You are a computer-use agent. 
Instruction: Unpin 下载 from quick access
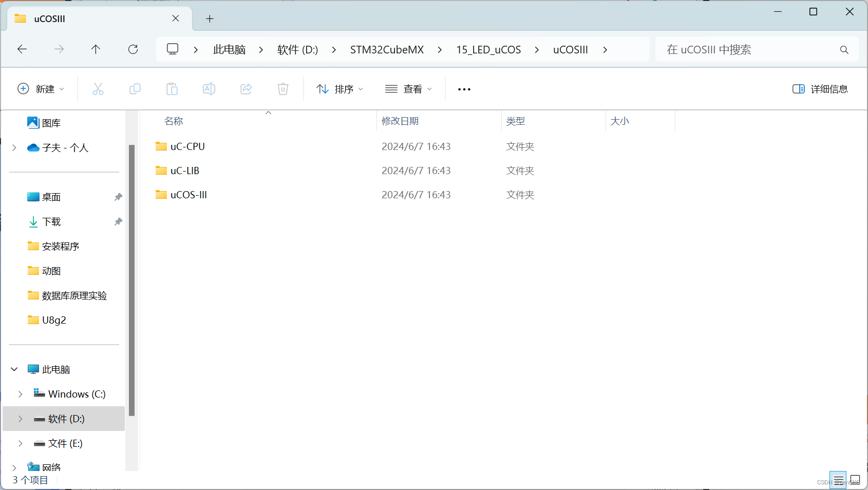(x=118, y=221)
